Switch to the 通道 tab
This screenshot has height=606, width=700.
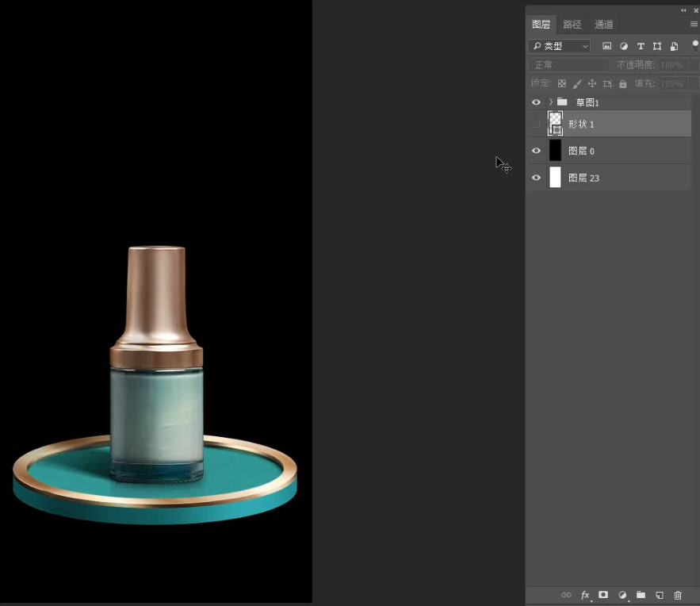604,25
